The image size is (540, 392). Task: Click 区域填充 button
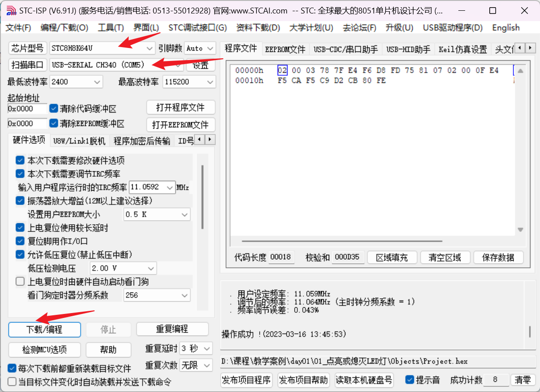[392, 257]
